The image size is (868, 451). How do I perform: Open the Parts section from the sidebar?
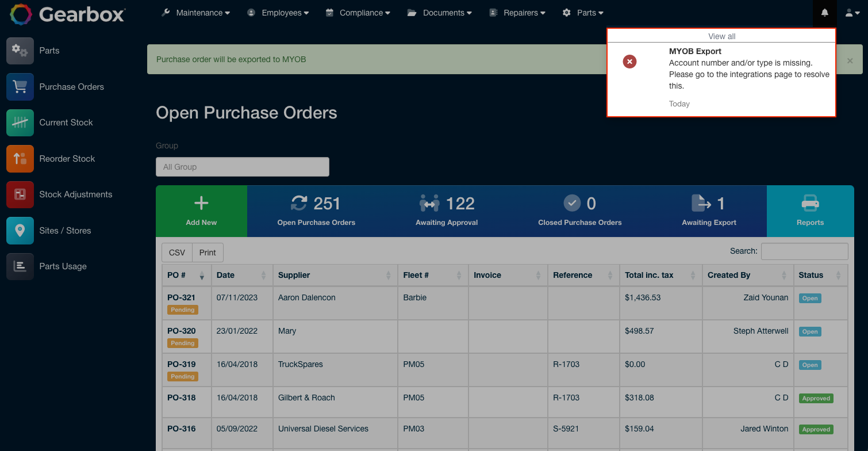point(20,51)
